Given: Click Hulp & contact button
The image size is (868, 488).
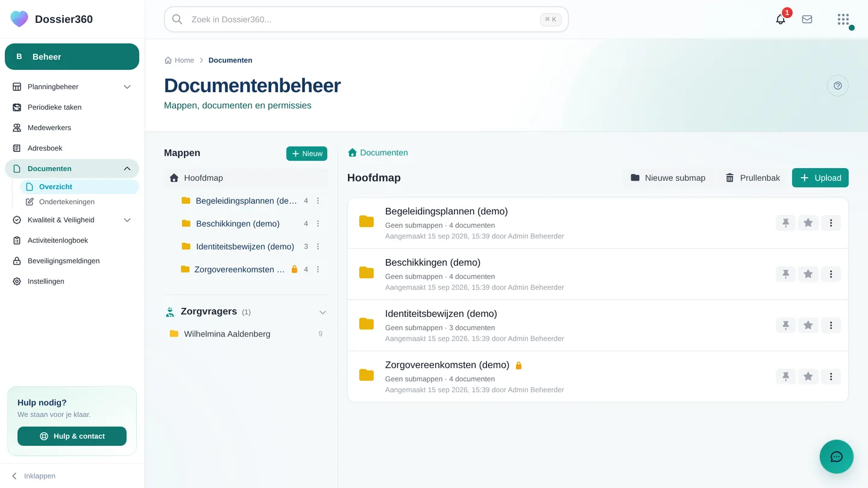Looking at the screenshot, I should (72, 436).
